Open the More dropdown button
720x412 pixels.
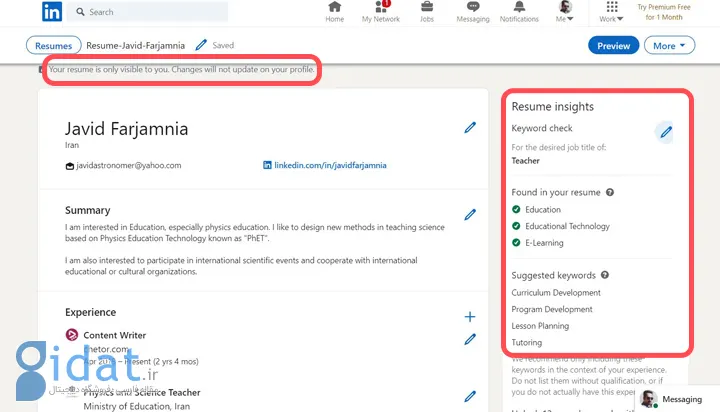670,45
